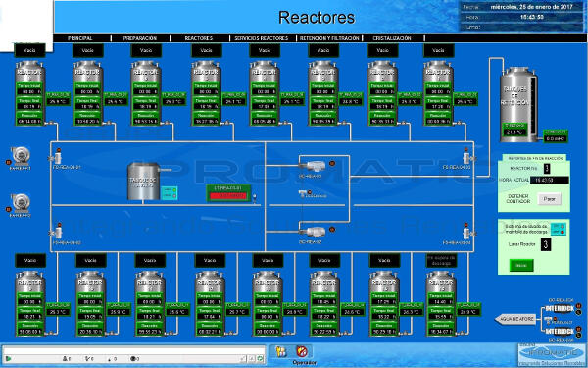Click the green start button under Lavar Reactor
Viewport: 588px width, 368px height.
[521, 266]
